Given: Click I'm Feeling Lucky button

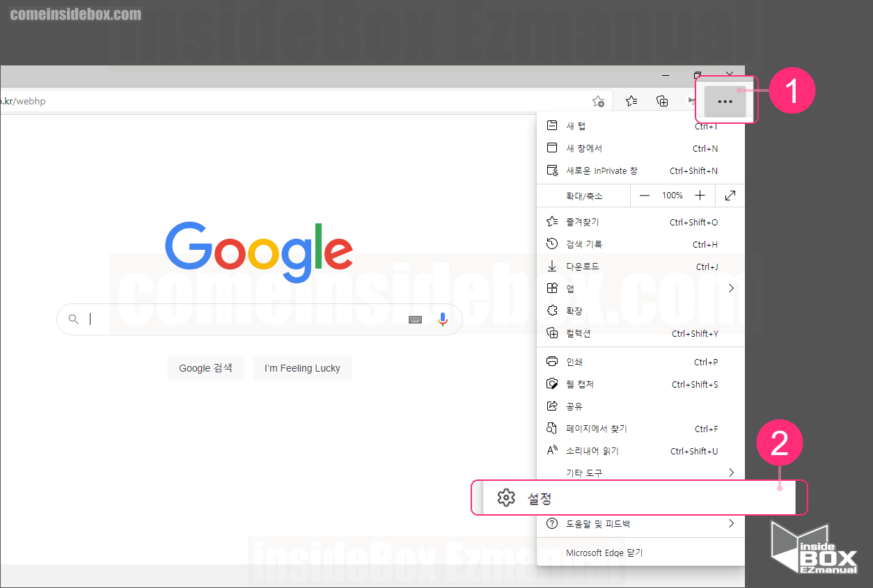Looking at the screenshot, I should (302, 368).
